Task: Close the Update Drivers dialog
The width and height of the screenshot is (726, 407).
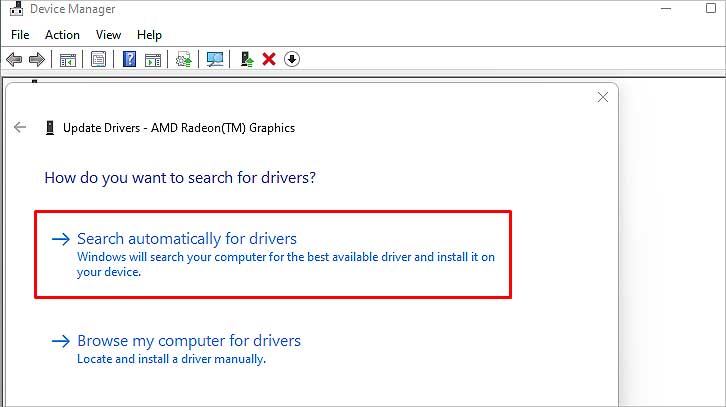Action: 602,97
